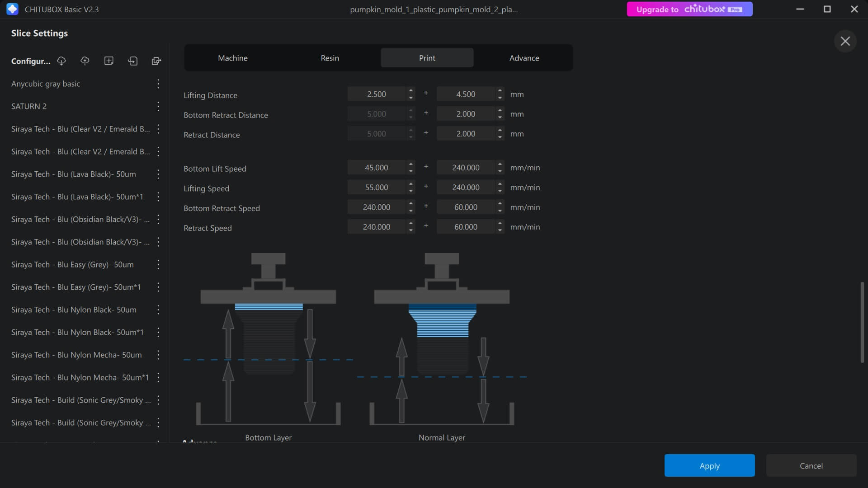The width and height of the screenshot is (868, 488).
Task: Switch to the Machine tab
Action: pyautogui.click(x=233, y=58)
